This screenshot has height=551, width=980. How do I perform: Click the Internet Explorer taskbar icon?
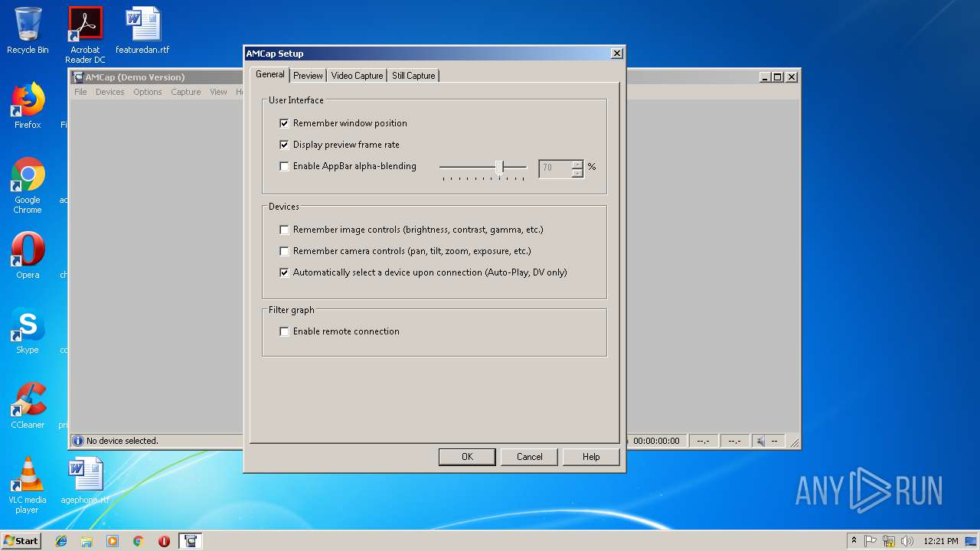[x=61, y=541]
